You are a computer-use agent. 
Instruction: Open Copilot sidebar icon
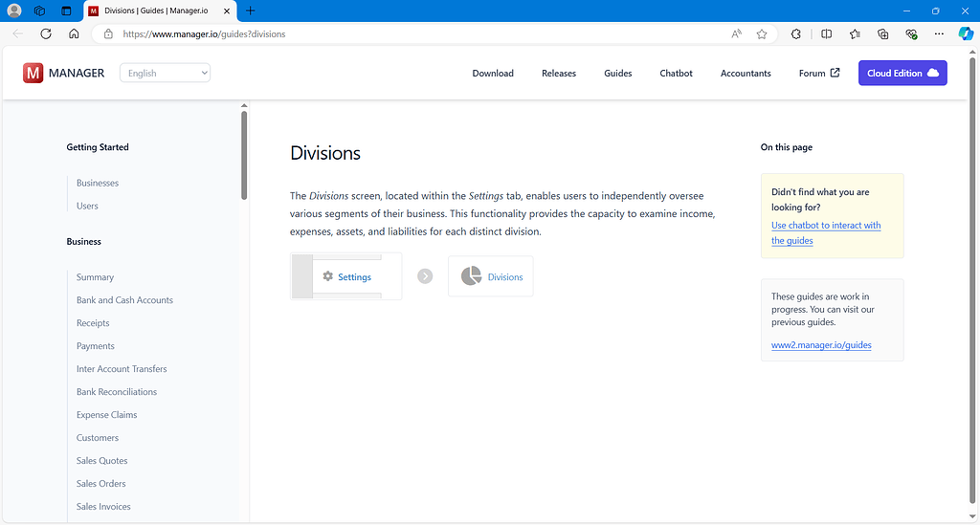966,33
